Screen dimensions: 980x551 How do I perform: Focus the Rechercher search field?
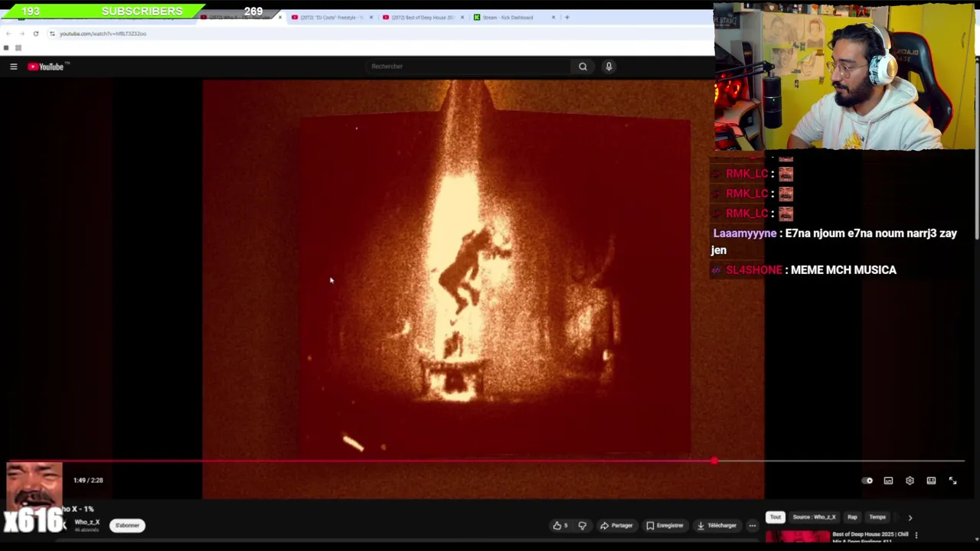(x=469, y=67)
